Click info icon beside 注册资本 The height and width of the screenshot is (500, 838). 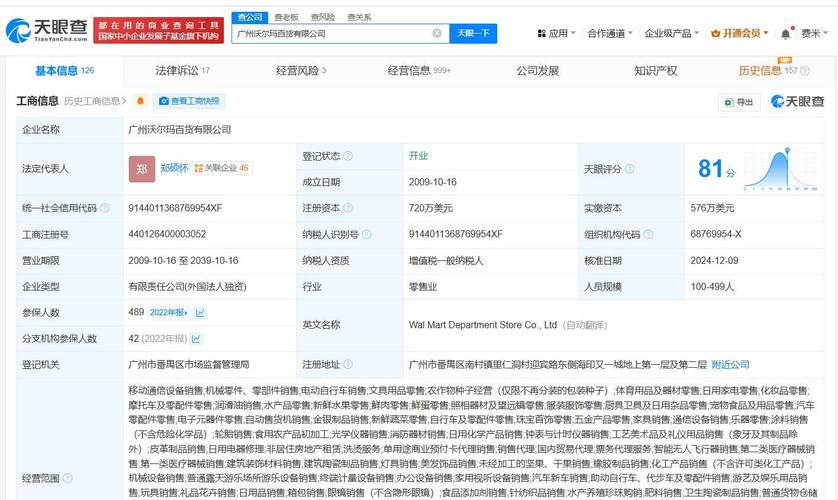(348, 208)
